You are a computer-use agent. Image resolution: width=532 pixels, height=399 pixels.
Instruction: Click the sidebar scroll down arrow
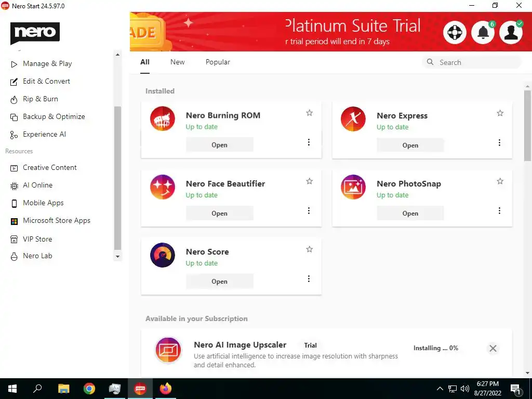[117, 257]
